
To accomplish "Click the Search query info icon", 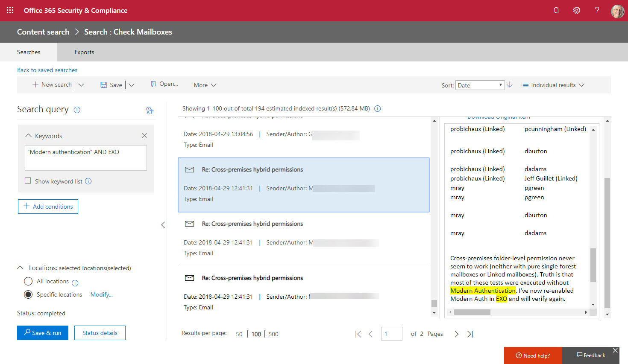I will [x=77, y=110].
